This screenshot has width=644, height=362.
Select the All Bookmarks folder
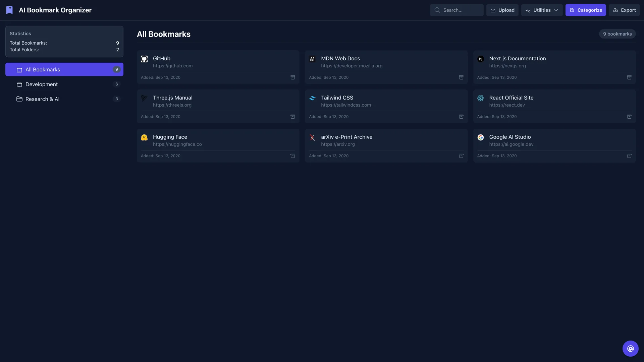[x=64, y=69]
